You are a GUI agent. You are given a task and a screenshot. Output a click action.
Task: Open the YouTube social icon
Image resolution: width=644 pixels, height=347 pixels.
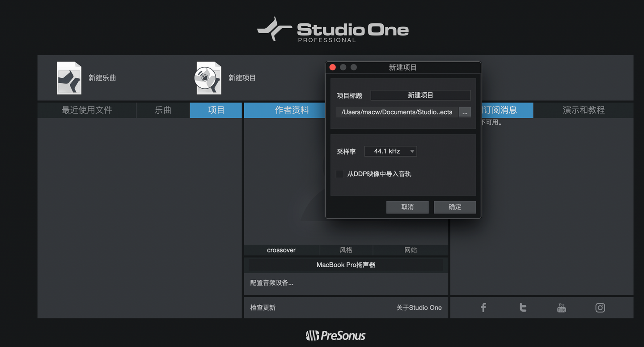click(x=561, y=308)
